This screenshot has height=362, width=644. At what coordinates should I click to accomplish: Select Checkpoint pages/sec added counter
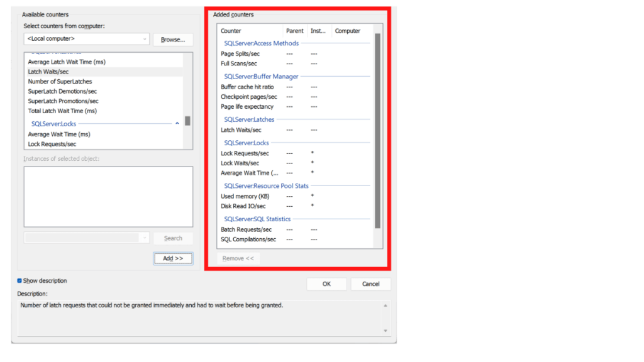coord(249,97)
